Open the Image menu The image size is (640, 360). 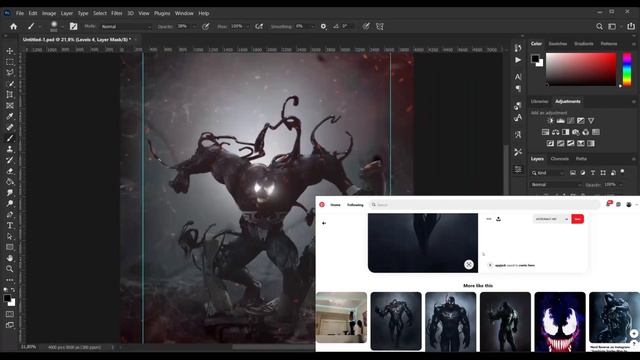(49, 13)
